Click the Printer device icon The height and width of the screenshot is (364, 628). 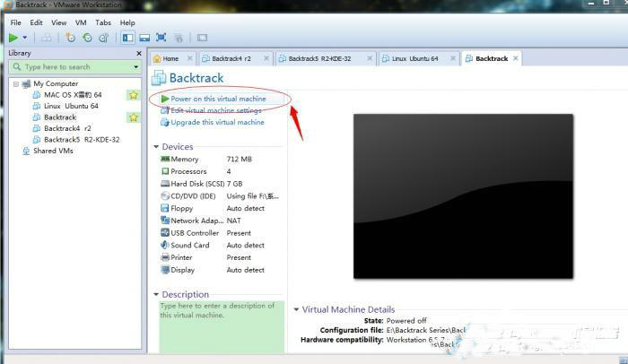164,257
